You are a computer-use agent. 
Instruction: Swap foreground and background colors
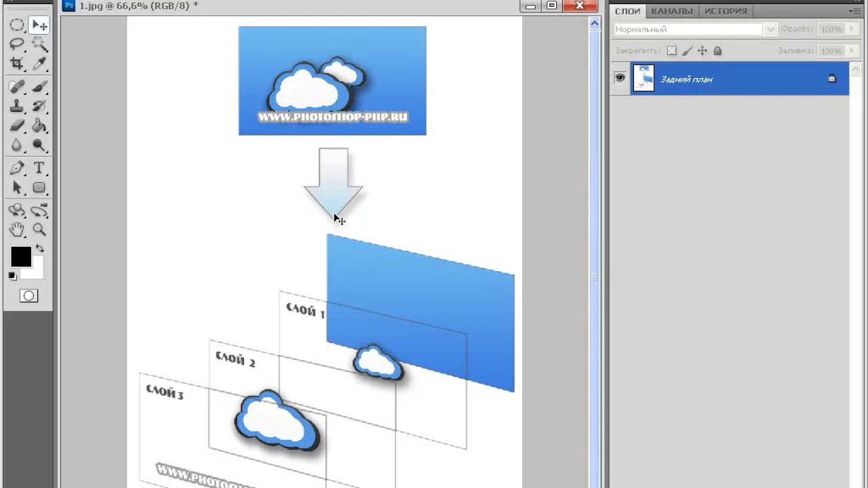coord(40,249)
